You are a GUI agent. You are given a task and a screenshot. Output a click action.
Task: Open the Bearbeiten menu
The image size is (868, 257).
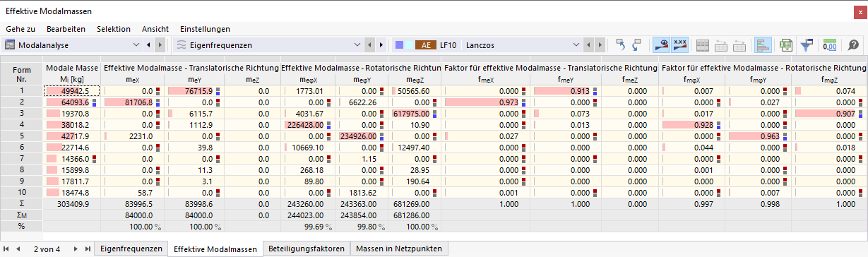pos(66,29)
